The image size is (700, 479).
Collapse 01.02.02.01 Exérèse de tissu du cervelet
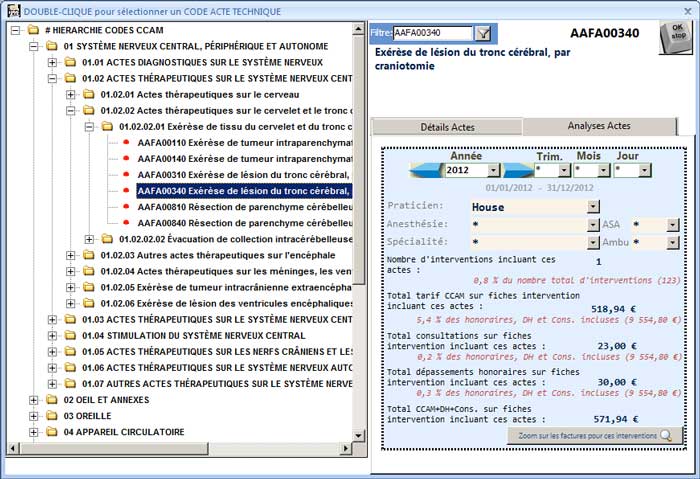89,127
